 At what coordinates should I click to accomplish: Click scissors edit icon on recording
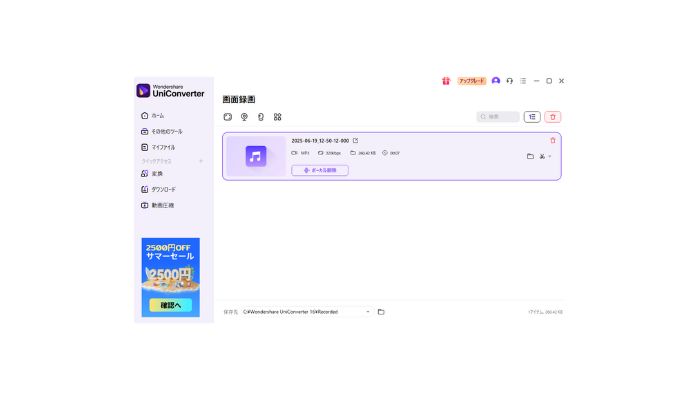point(542,156)
